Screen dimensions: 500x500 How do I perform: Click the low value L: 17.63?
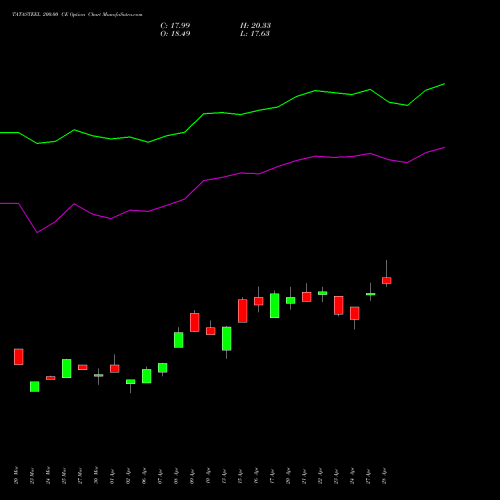(x=255, y=34)
